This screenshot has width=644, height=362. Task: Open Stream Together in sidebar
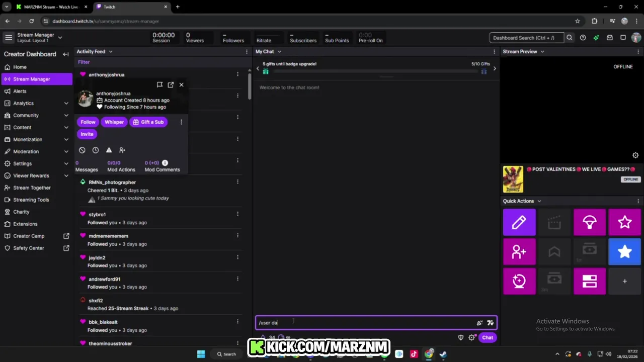pyautogui.click(x=36, y=188)
